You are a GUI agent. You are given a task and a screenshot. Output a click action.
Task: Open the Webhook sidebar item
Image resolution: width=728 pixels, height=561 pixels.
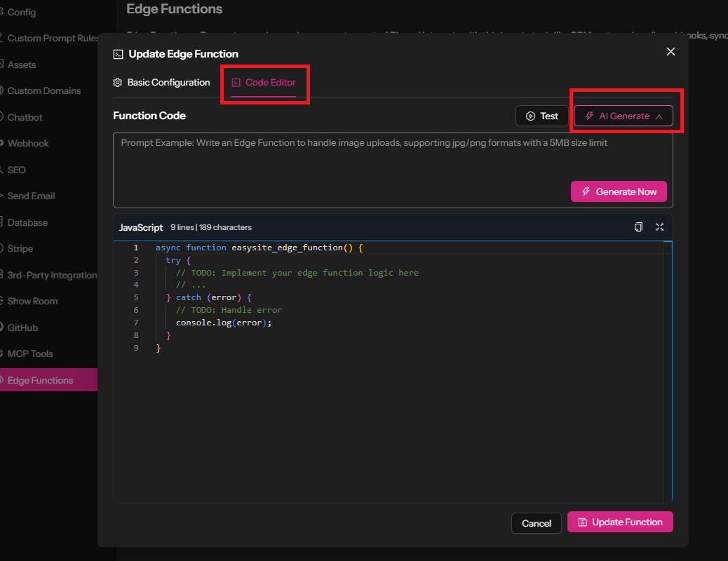[x=28, y=143]
